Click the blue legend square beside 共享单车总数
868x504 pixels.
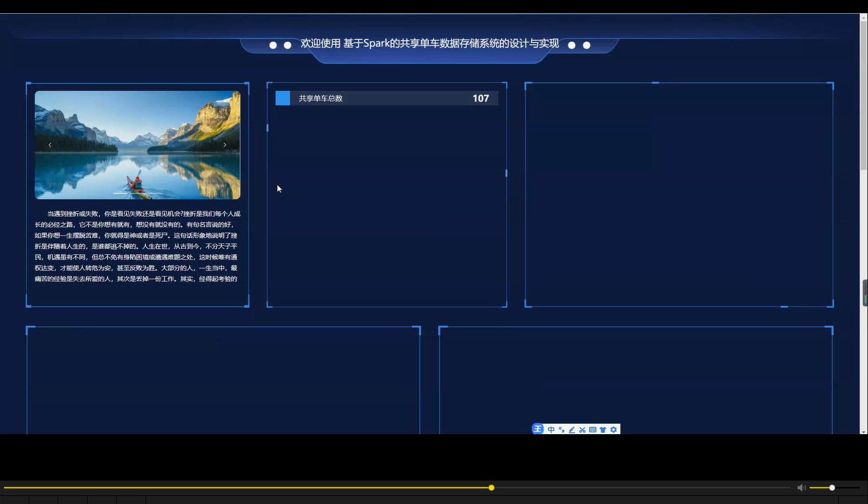[282, 98]
